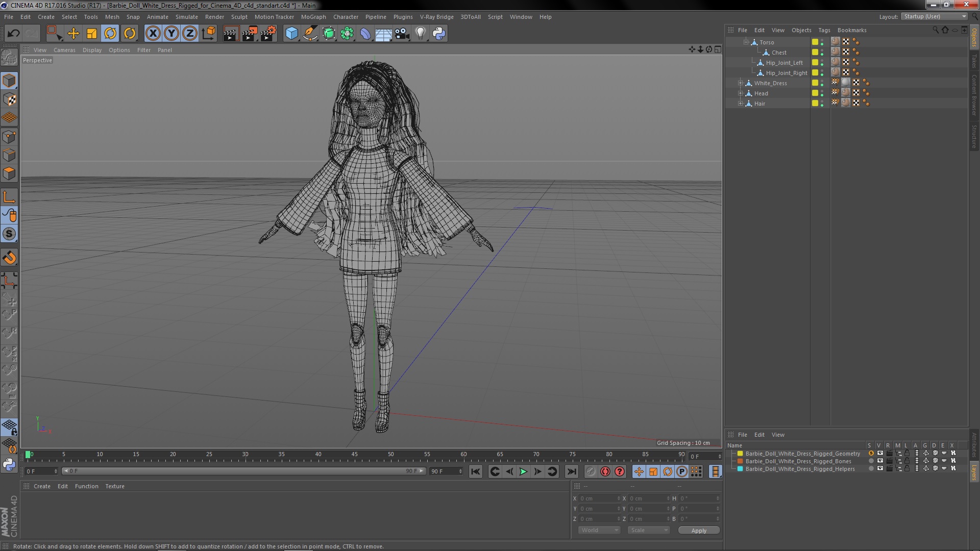Open the Object Manager Tags menu
This screenshot has height=551, width=980.
[x=824, y=30]
